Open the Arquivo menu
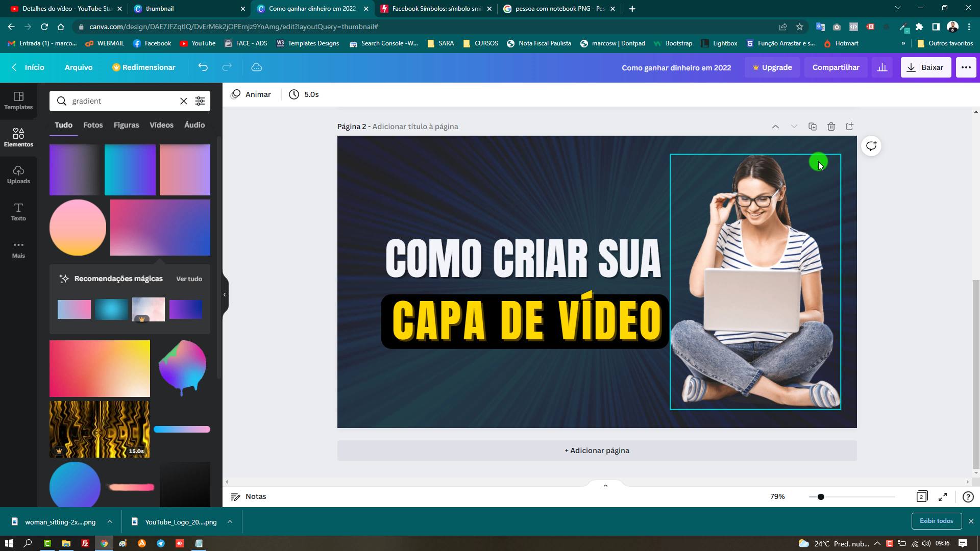 click(x=79, y=67)
